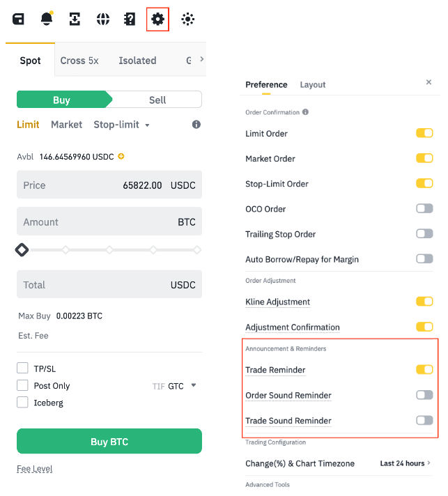Click the help question-mark icon
Viewport: 448px width, 496px height.
point(130,20)
